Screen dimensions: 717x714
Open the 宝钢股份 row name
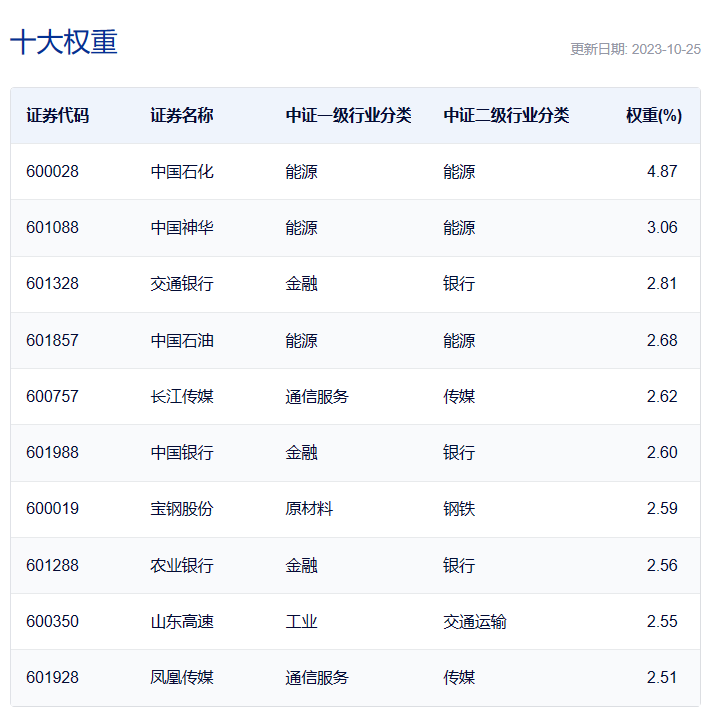tap(182, 509)
